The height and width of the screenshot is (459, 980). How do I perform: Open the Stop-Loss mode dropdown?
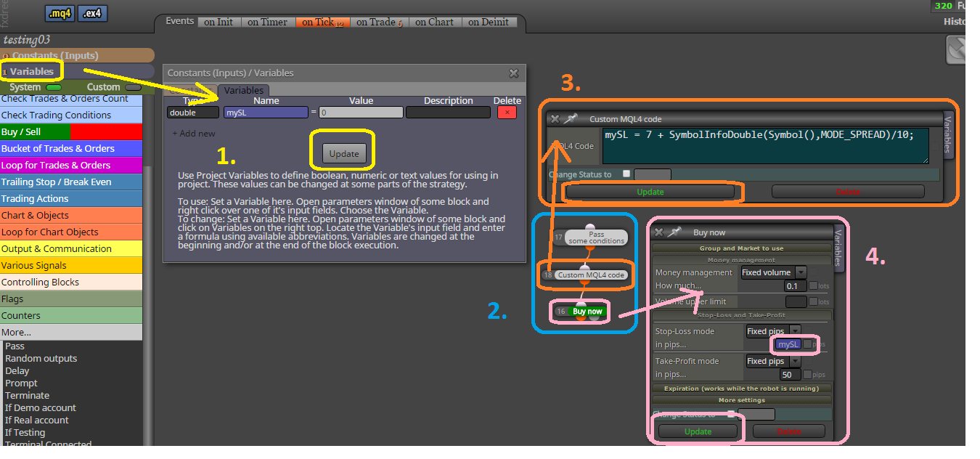tap(772, 331)
